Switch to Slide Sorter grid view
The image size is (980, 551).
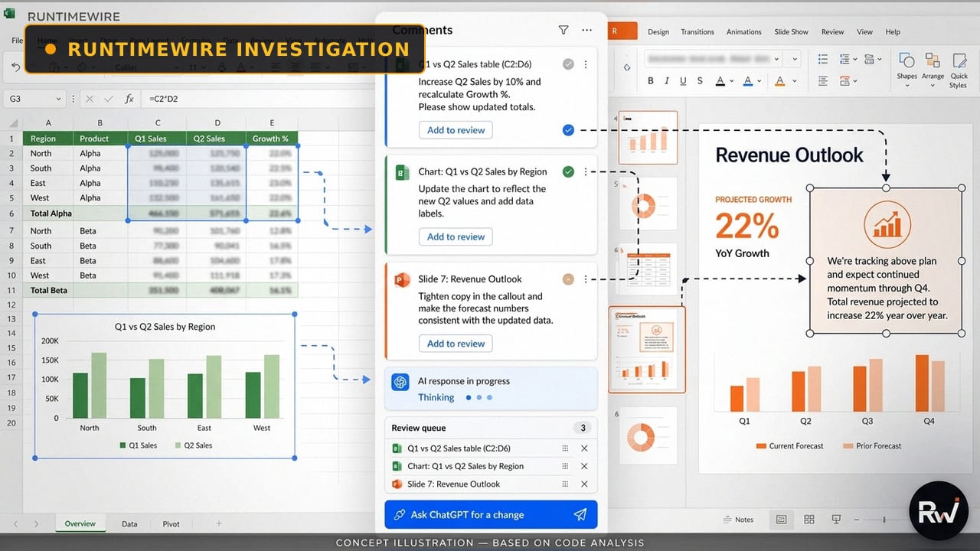pos(809,520)
